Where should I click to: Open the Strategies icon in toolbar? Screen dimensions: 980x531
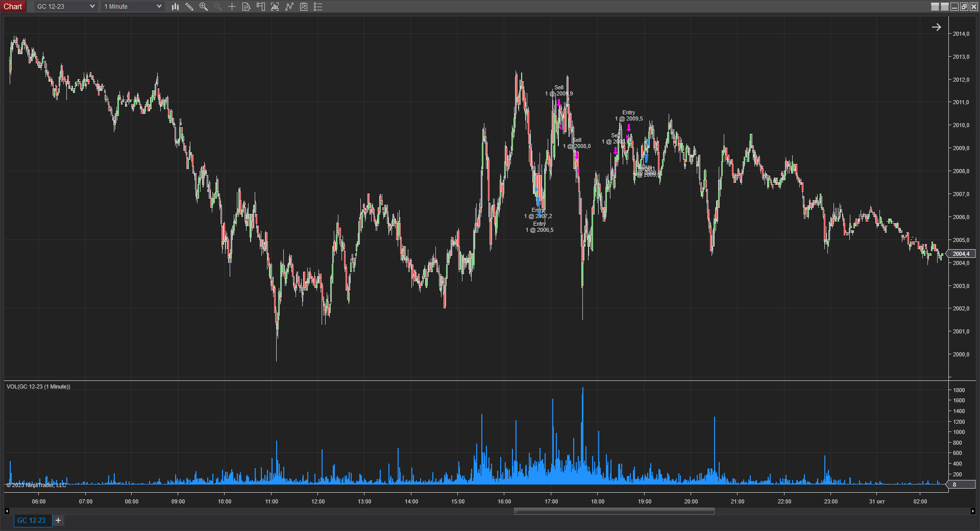[x=304, y=7]
